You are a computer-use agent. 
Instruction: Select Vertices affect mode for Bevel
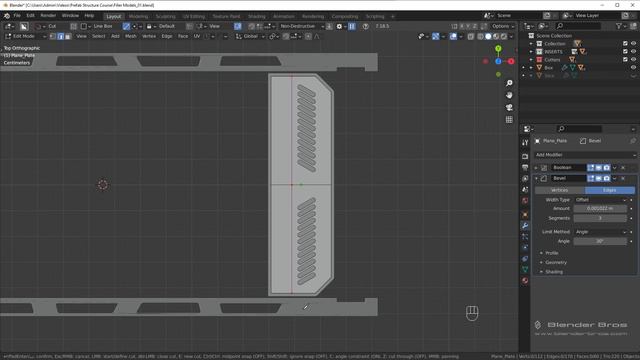(x=560, y=190)
